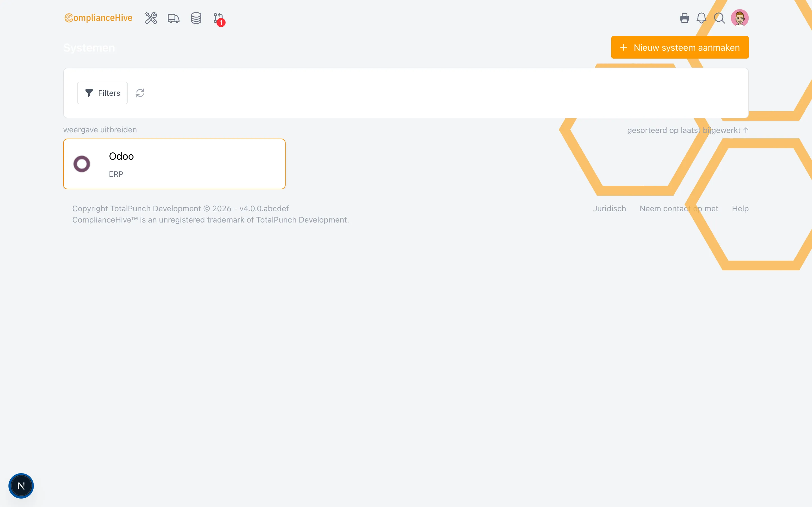Viewport: 812px width, 507px height.
Task: Select the delivery truck icon
Action: click(173, 18)
